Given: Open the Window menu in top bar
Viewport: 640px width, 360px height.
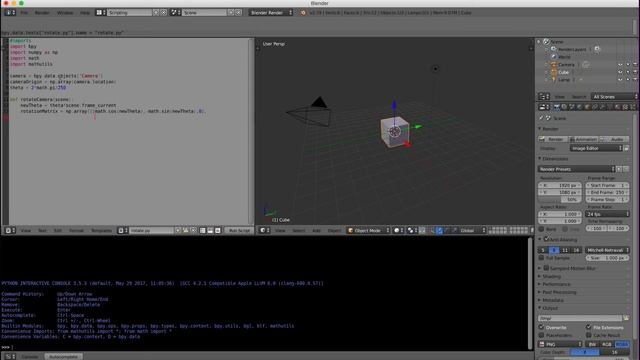Looking at the screenshot, I should [65, 13].
